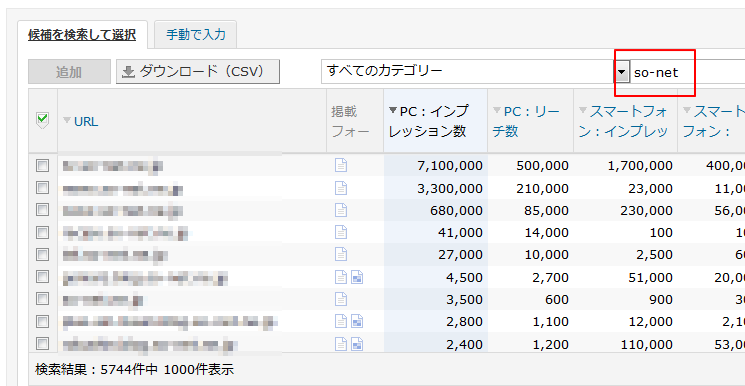745x386 pixels.
Task: Click the sort arrow beside PC：リーチ数
Action: point(497,110)
